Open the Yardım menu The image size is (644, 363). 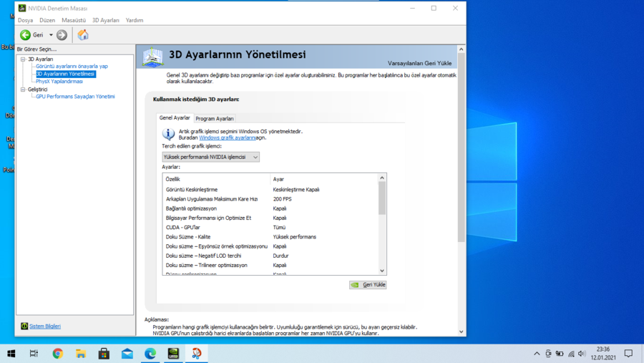coord(135,20)
